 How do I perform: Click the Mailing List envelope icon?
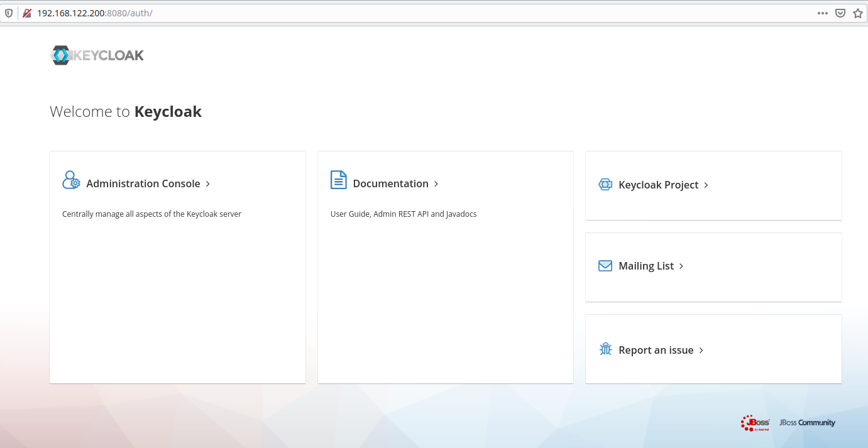coord(605,266)
